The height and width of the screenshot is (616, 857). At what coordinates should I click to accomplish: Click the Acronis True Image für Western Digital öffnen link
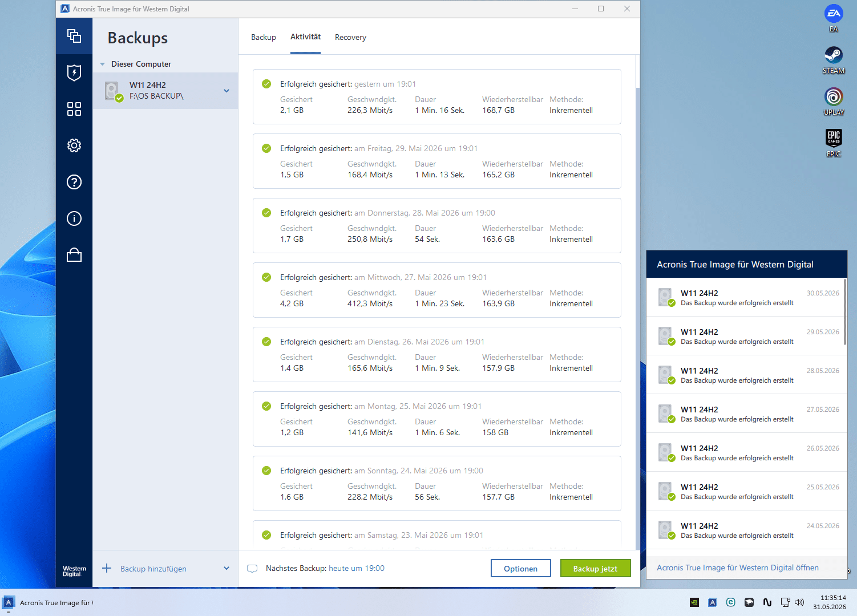pyautogui.click(x=738, y=568)
